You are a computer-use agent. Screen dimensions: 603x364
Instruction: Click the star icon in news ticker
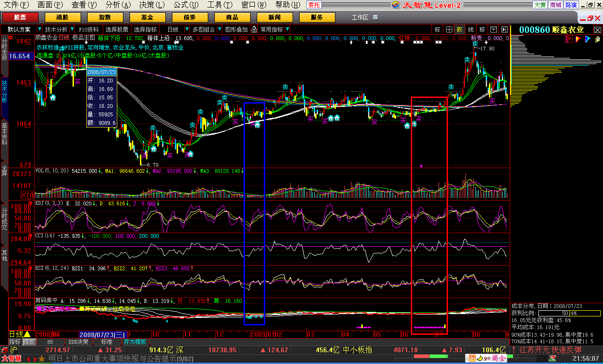pyautogui.click(x=41, y=359)
